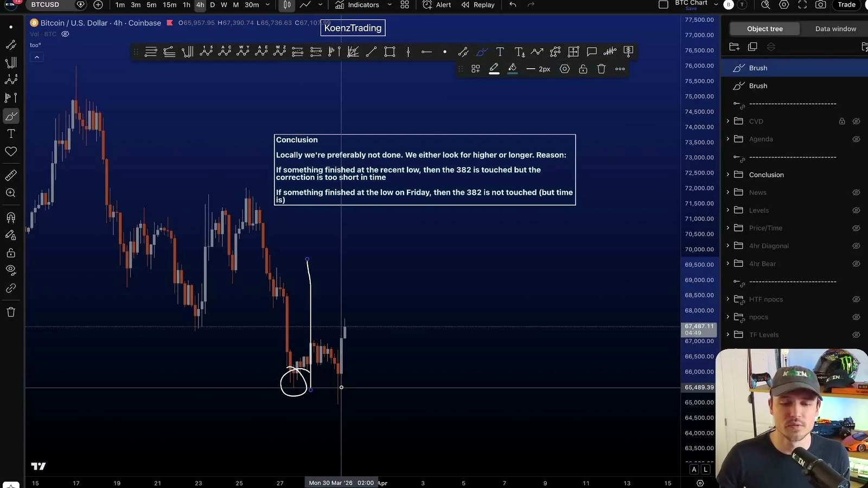
Task: Open the Trade panel button
Action: coord(846,5)
